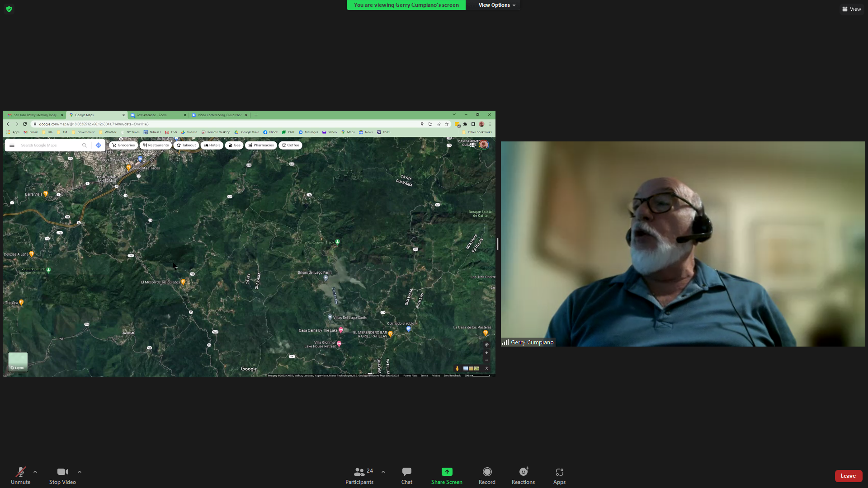
Task: Click the Google Maps directions icon
Action: point(98,145)
